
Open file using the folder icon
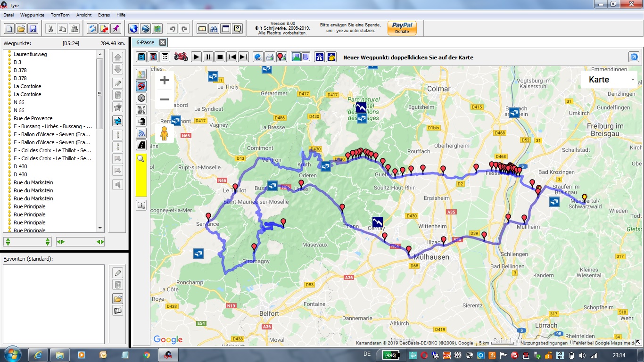21,29
